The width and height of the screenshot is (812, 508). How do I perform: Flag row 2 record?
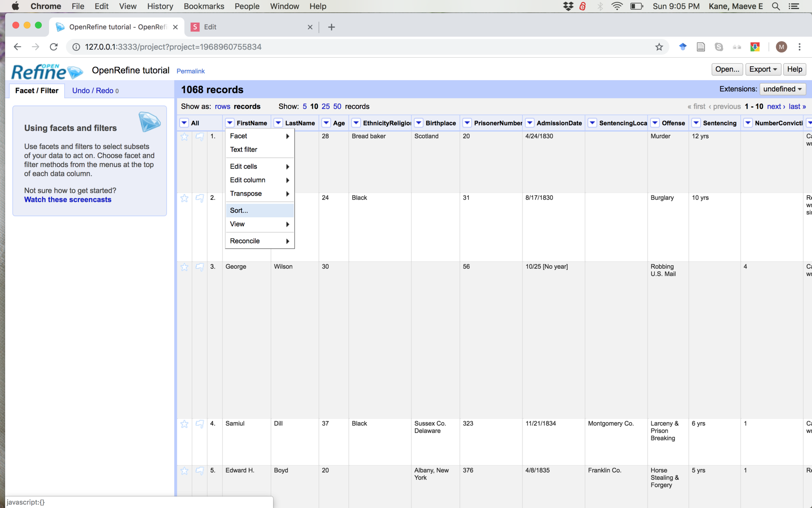200,198
